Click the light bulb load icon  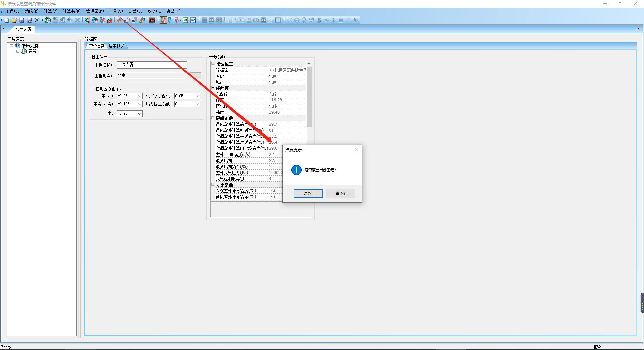click(304, 20)
